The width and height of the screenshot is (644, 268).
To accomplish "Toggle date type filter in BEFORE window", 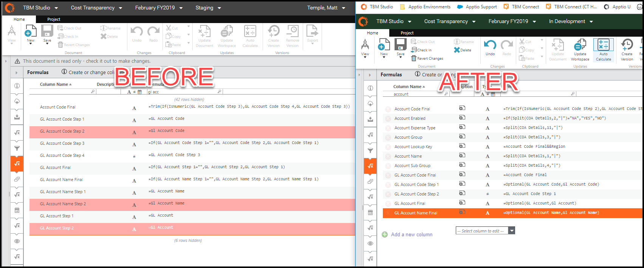I will coord(139,92).
